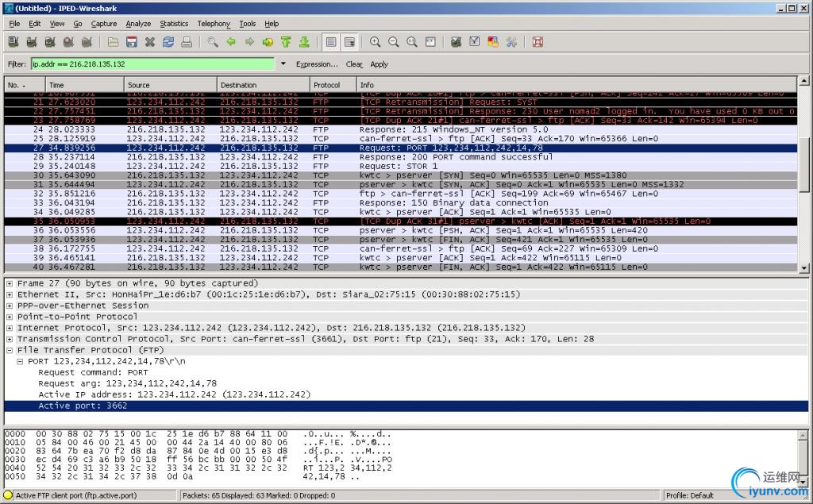Find a packet with magnifier icon

click(x=213, y=42)
